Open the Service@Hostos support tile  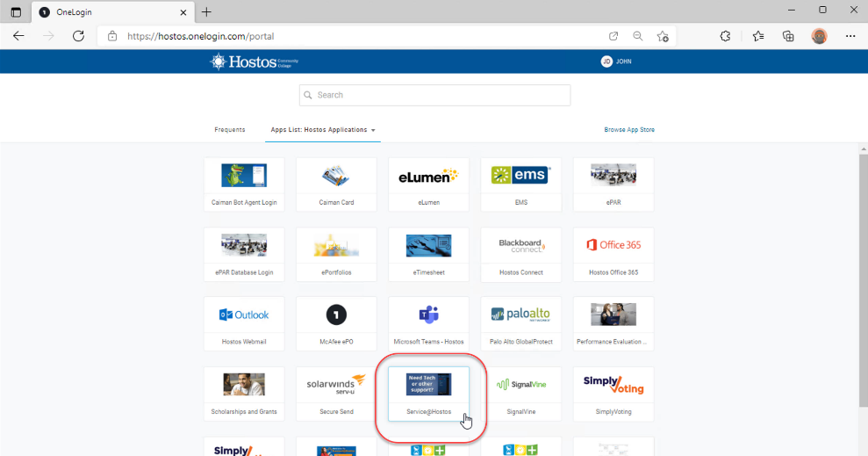tap(428, 392)
